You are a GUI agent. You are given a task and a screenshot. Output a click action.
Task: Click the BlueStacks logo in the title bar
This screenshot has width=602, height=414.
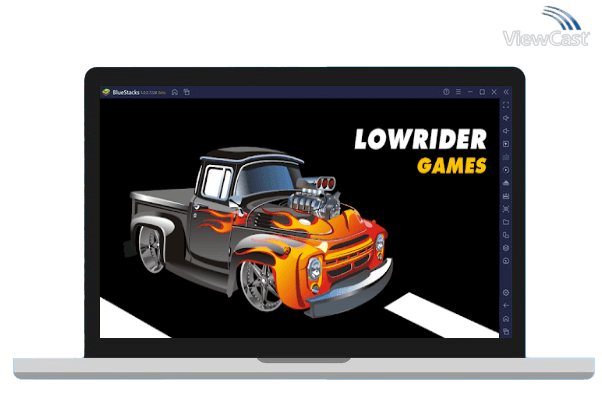click(106, 92)
